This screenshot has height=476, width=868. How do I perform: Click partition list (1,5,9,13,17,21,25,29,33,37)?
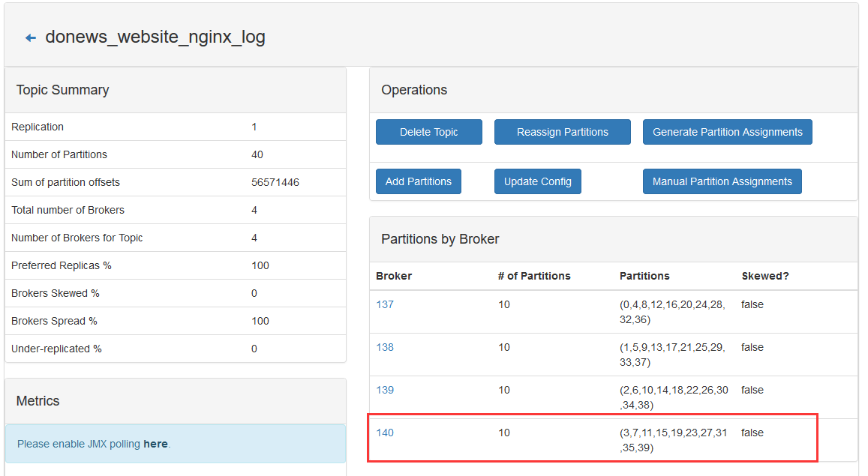[x=672, y=355]
